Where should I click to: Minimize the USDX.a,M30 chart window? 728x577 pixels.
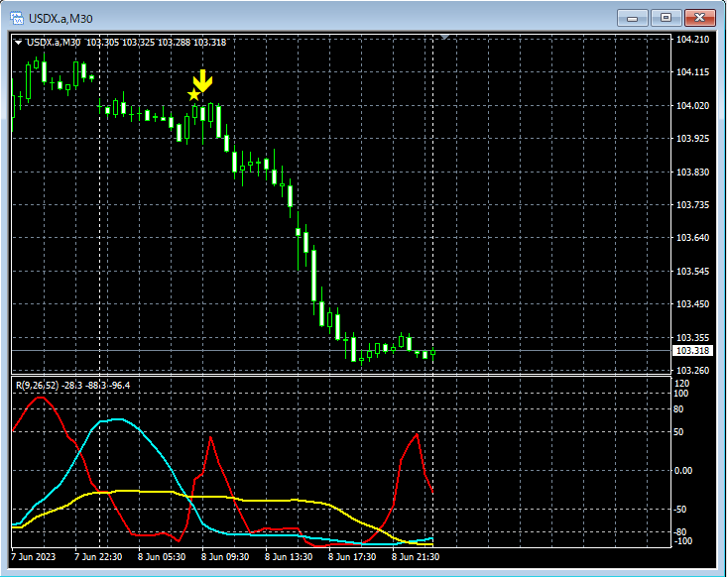632,19
